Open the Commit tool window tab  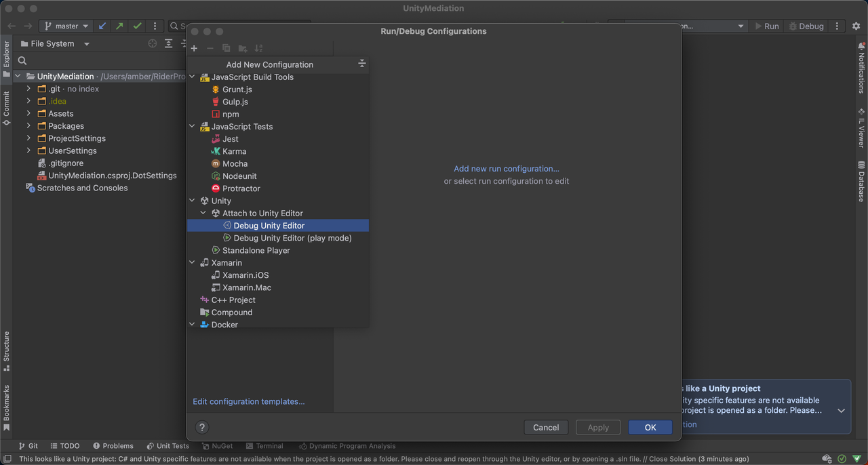point(6,108)
